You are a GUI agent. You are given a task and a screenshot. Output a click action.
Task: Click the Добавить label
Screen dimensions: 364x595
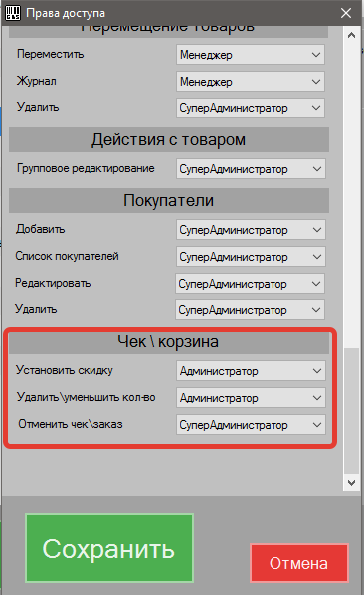(40, 229)
